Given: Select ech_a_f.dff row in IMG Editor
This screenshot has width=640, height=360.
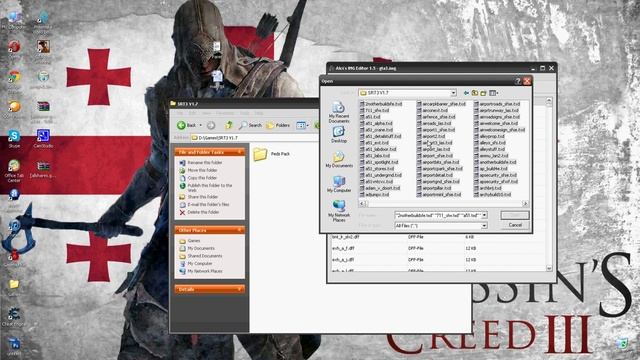Looking at the screenshot, I should [x=439, y=248].
